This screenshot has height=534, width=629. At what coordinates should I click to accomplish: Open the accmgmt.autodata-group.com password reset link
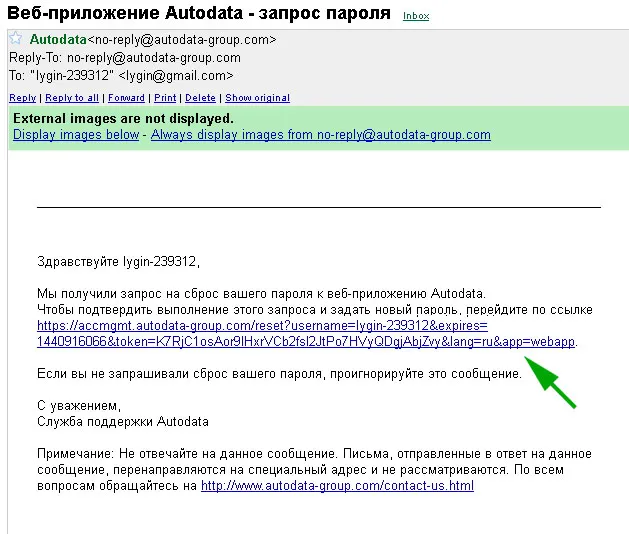click(306, 334)
